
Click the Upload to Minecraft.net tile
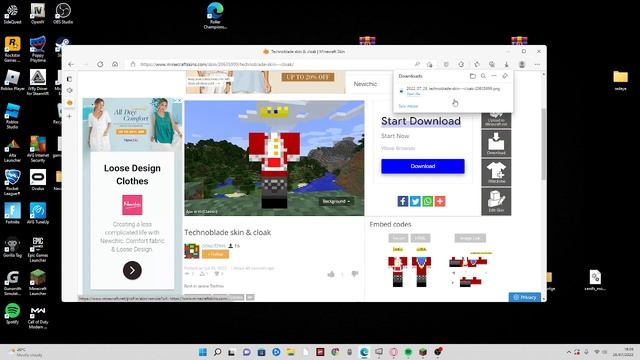point(496,119)
